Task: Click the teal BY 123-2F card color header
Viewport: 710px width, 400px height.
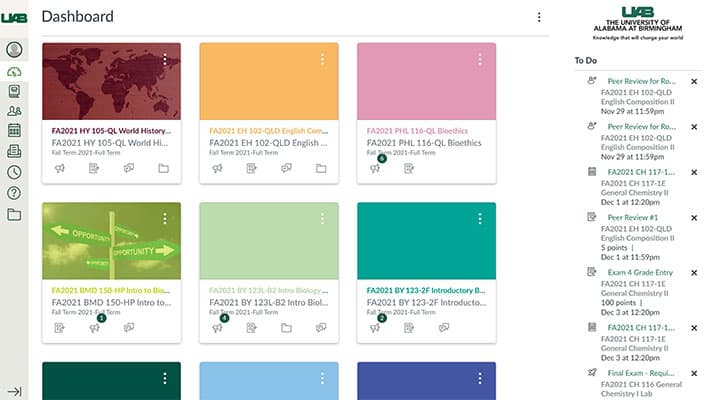Action: [427, 241]
